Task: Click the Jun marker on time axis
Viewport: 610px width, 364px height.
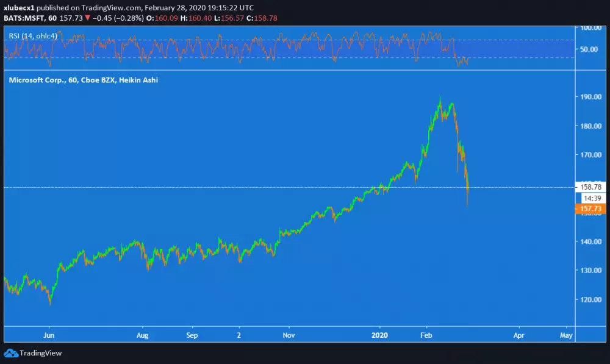Action: point(49,335)
